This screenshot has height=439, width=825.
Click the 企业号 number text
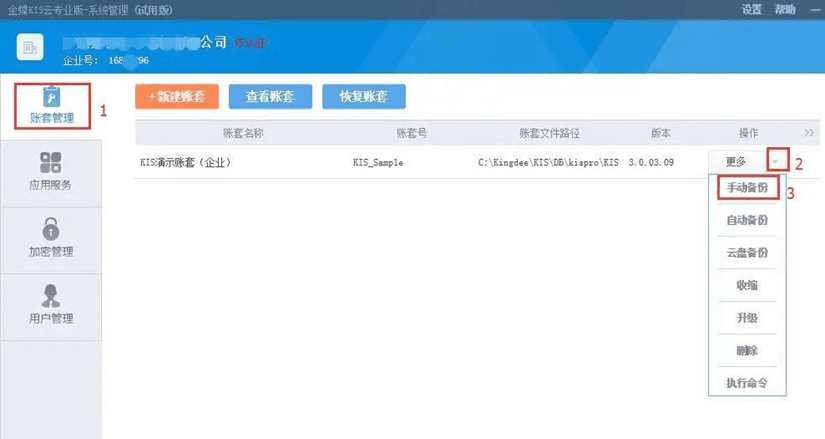[129, 61]
